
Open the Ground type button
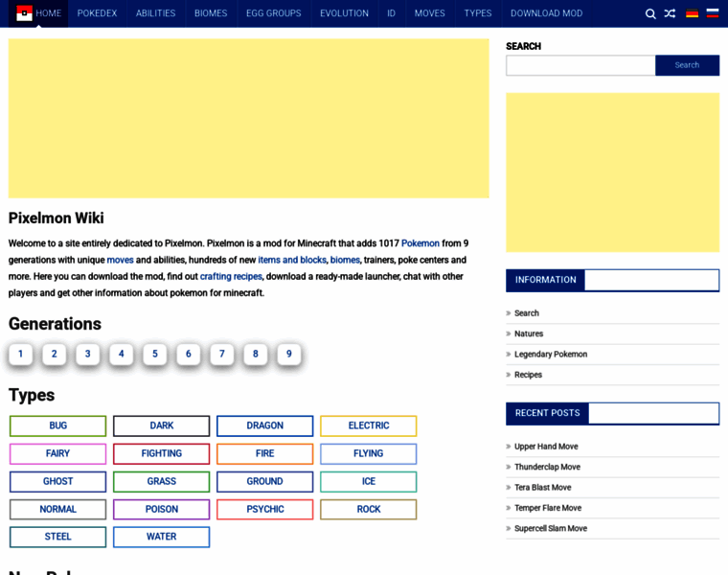pos(265,482)
